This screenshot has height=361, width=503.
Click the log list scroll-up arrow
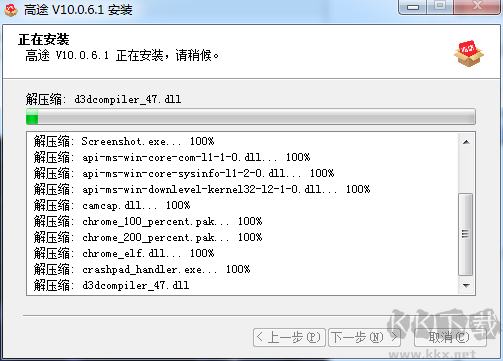tap(466, 142)
